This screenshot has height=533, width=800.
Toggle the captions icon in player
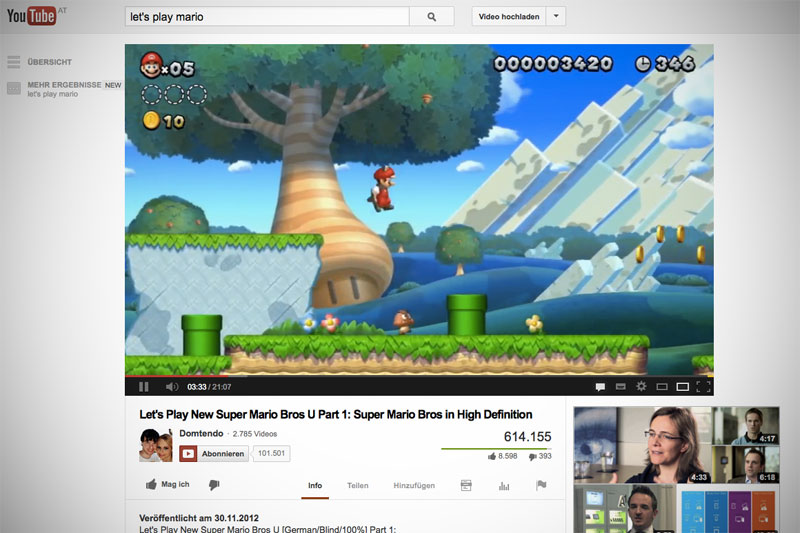click(621, 387)
